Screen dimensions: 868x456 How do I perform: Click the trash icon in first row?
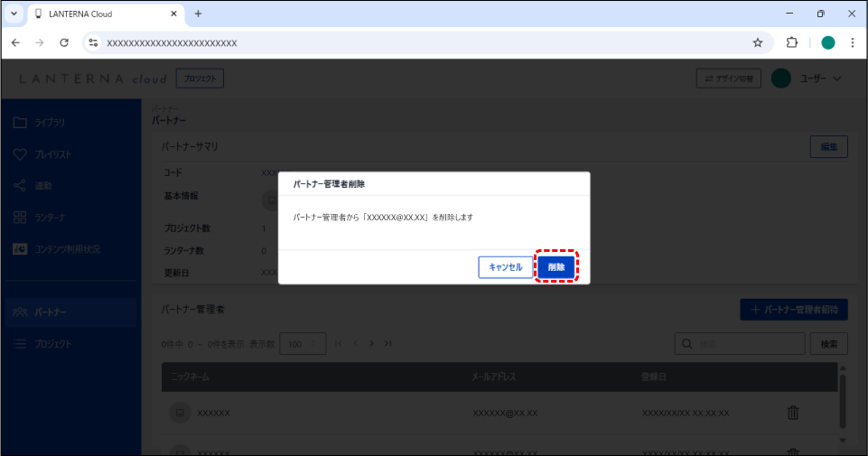pyautogui.click(x=793, y=413)
